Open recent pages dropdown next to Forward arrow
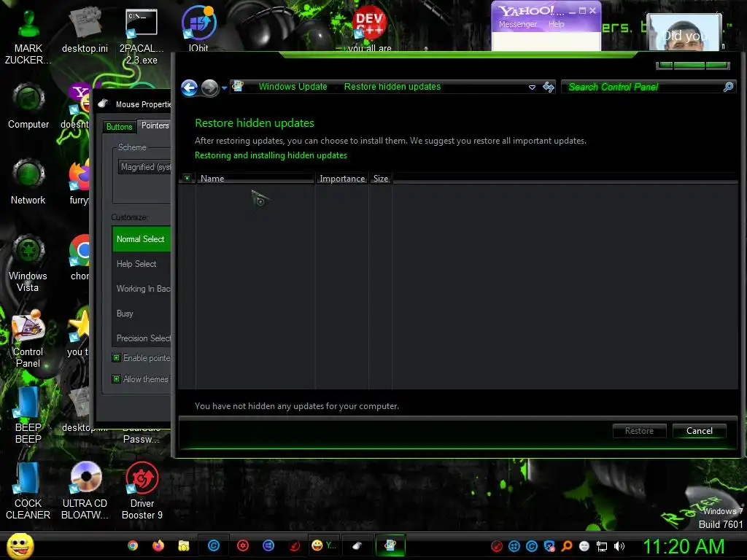 pos(224,88)
